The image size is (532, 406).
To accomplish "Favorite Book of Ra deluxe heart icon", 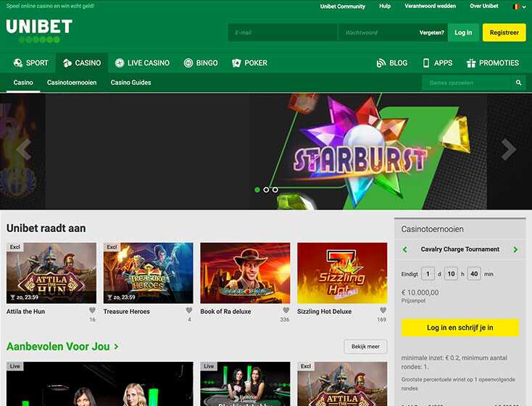I will click(x=286, y=310).
